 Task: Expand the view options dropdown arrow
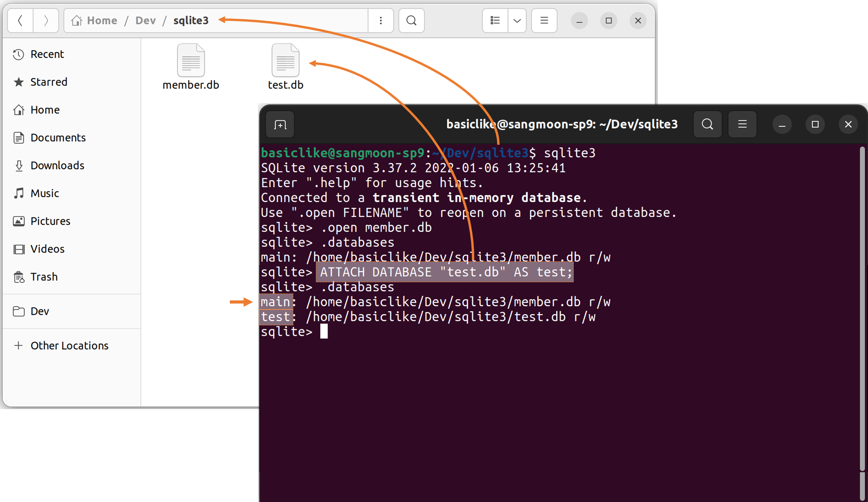517,20
